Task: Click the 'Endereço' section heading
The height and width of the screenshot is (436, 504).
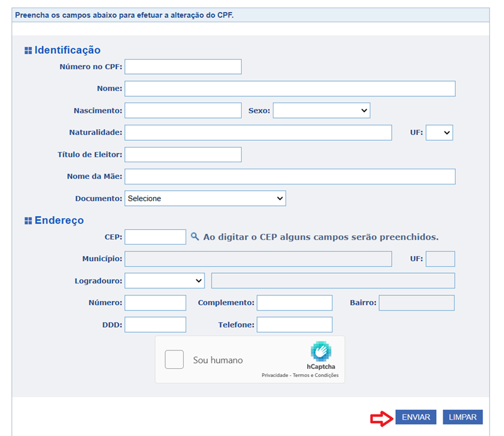Action: pyautogui.click(x=59, y=220)
